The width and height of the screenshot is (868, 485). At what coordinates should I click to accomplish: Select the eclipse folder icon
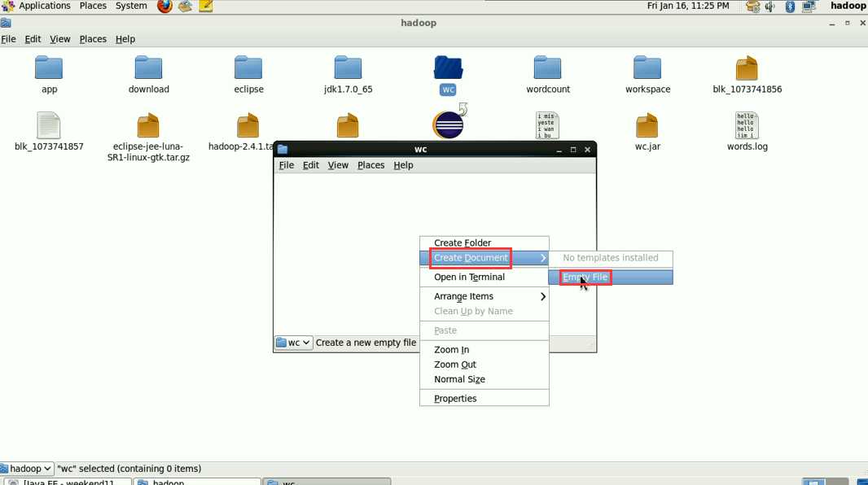point(248,68)
